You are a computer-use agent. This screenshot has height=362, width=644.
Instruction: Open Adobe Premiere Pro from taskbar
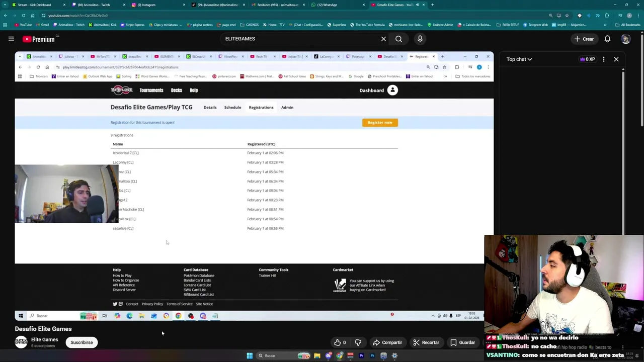[x=361, y=355]
